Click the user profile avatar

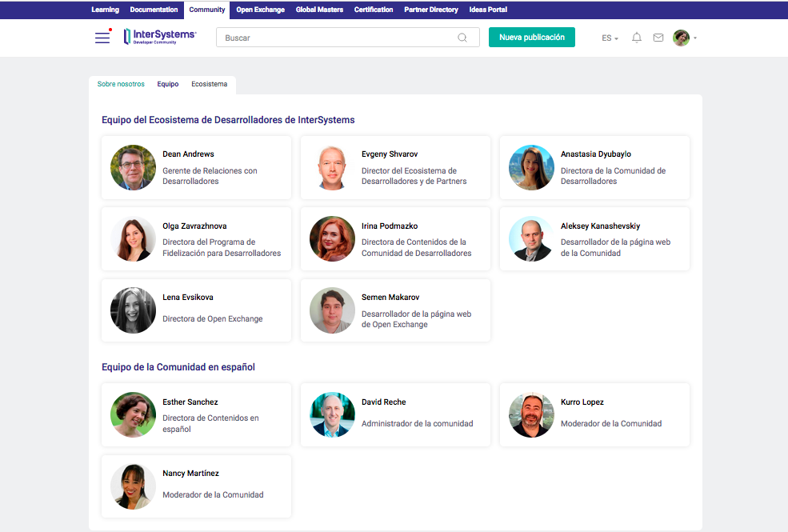click(681, 38)
